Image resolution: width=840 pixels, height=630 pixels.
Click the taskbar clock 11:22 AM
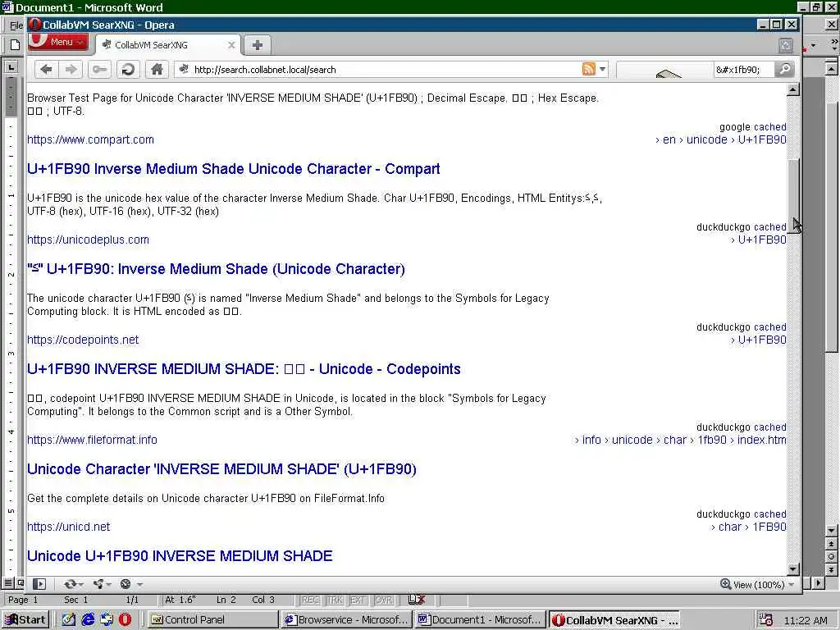806,620
